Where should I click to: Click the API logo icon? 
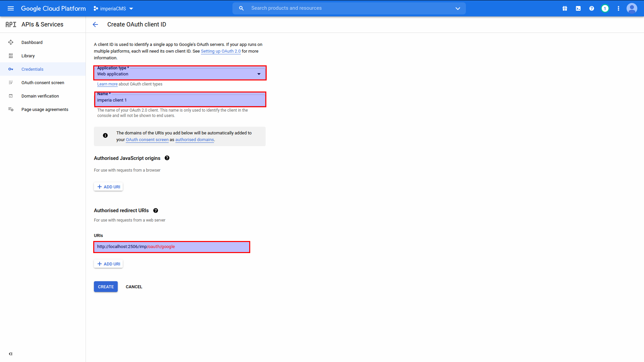coord(11,24)
